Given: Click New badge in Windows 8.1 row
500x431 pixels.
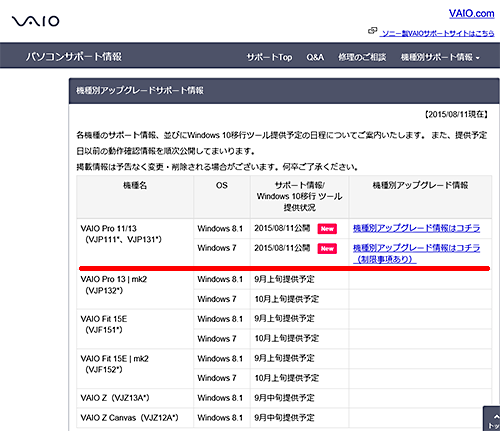Looking at the screenshot, I should (327, 229).
